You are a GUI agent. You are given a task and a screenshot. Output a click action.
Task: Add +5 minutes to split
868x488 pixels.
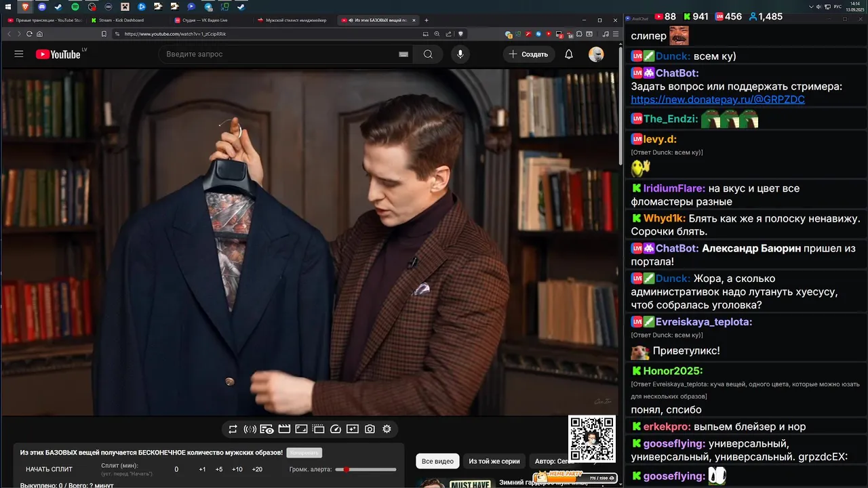click(x=219, y=469)
